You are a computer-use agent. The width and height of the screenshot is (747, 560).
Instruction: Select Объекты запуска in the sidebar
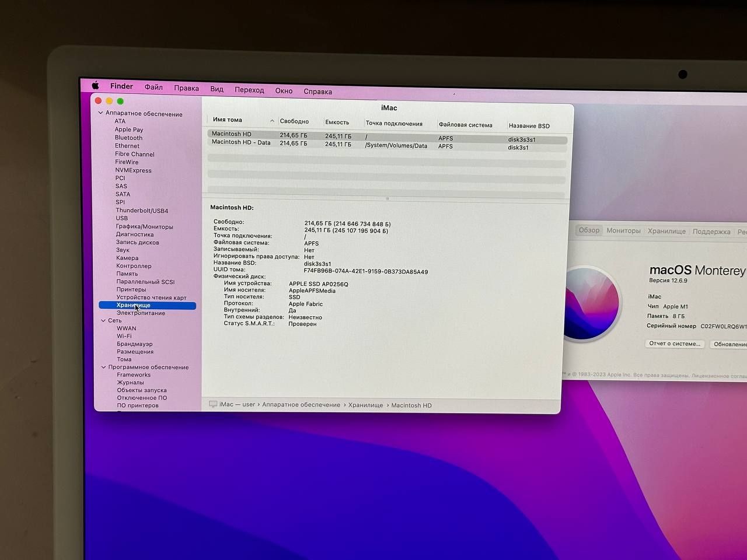coord(142,390)
